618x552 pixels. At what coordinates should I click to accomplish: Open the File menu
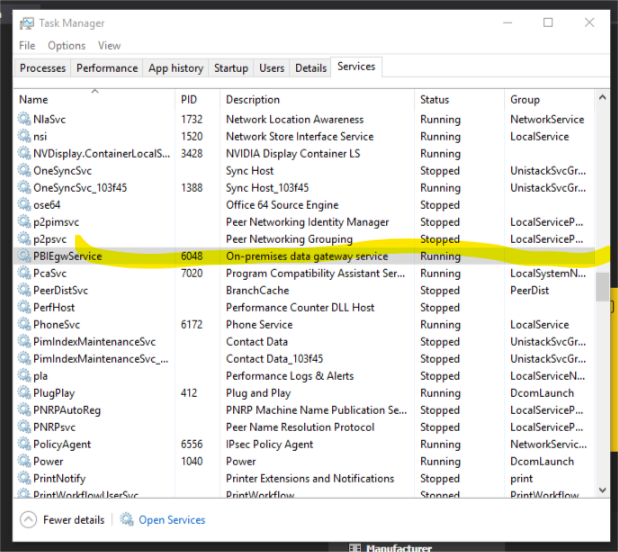click(27, 46)
